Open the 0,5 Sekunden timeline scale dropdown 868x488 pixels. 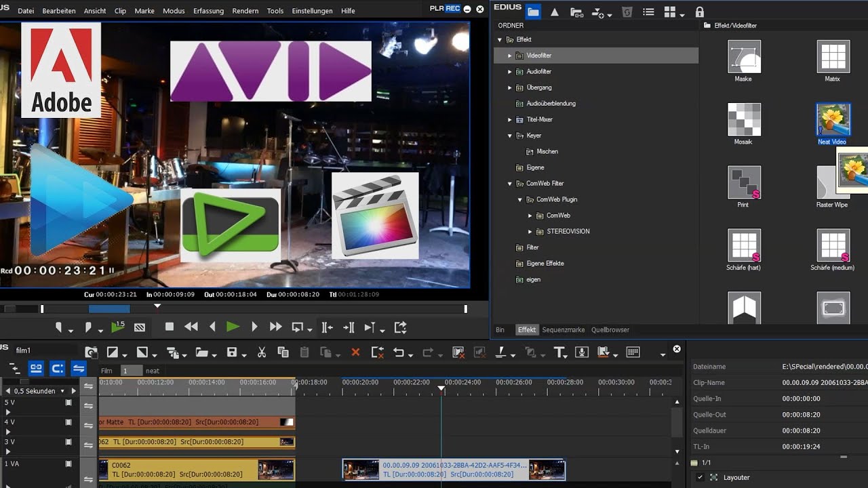[x=62, y=391]
